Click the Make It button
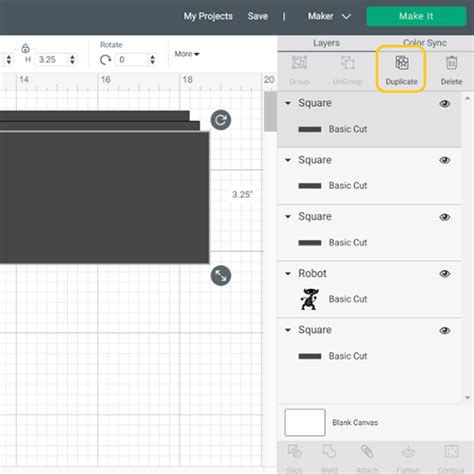 [x=416, y=16]
